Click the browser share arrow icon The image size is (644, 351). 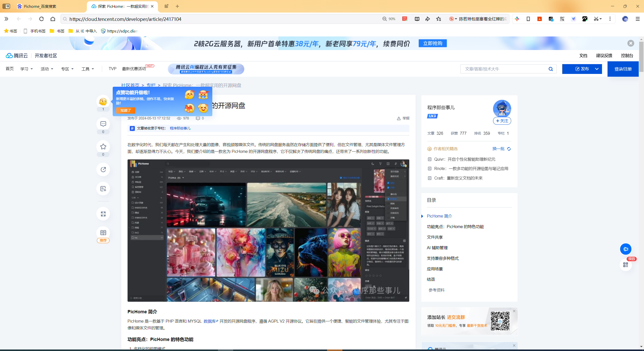[428, 19]
